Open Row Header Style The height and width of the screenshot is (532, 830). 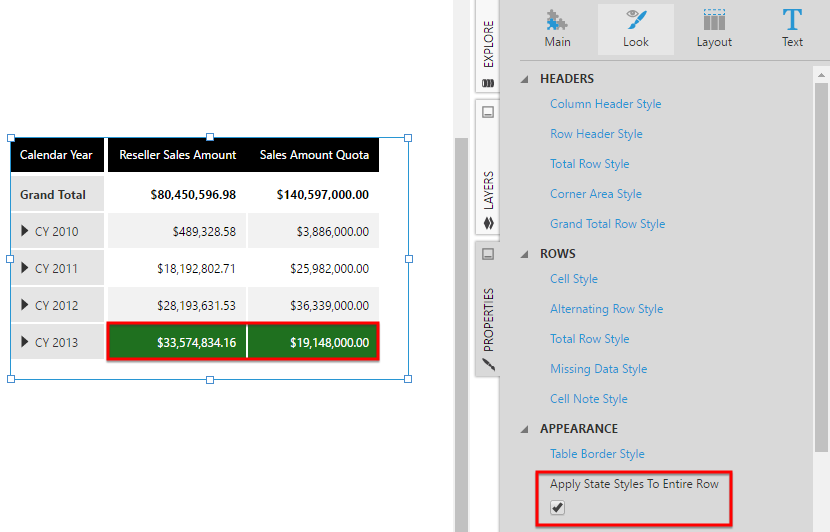[x=596, y=134]
